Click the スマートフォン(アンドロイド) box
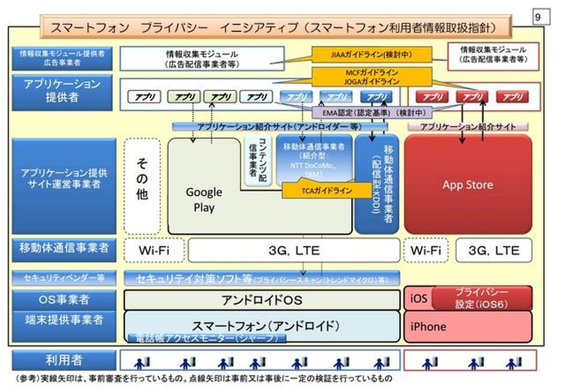This screenshot has width=565, height=392. 263,326
